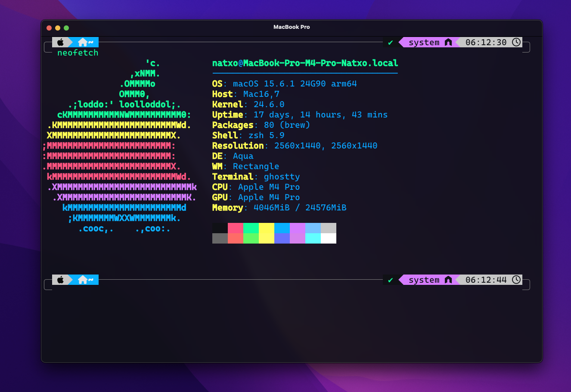Click the purple color block in the top palette row
571x392 pixels.
pos(298,228)
